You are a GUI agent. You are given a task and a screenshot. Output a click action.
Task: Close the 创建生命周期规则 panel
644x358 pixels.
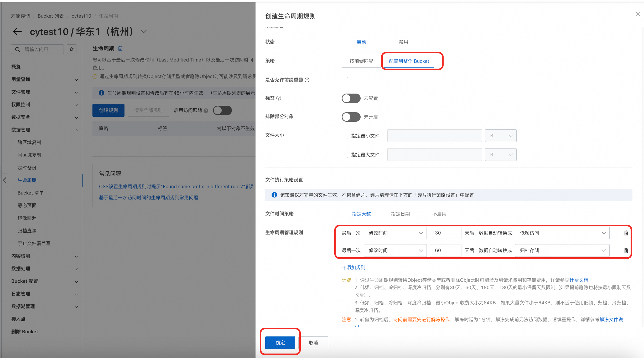tap(638, 14)
